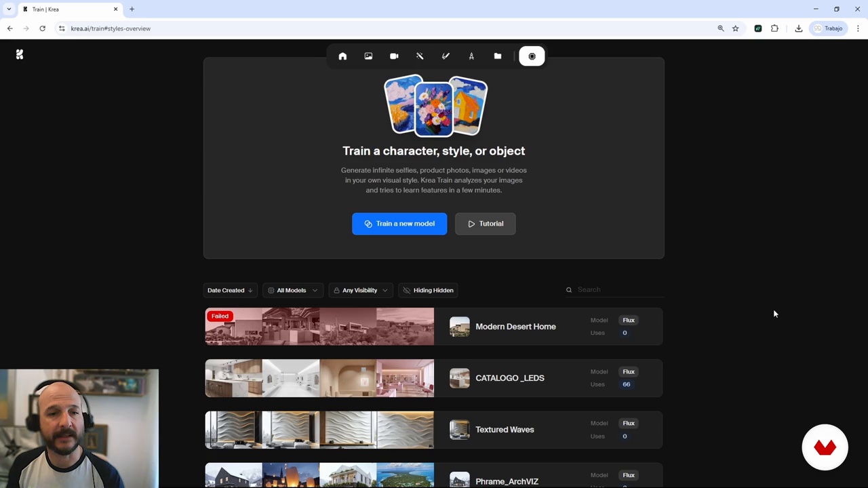
Task: Click Flux tag on Textured Waves row
Action: click(629, 423)
